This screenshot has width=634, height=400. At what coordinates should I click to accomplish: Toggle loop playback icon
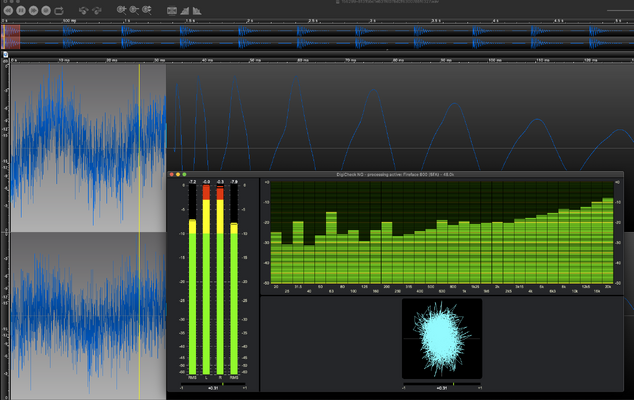click(59, 11)
